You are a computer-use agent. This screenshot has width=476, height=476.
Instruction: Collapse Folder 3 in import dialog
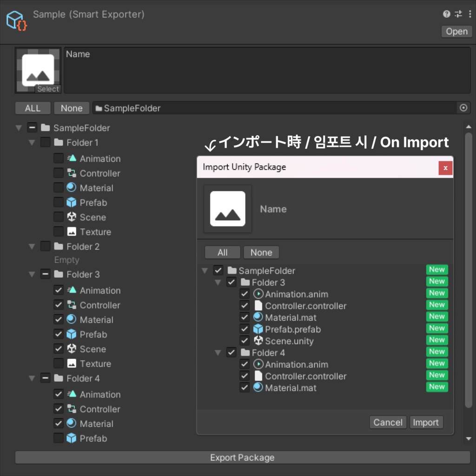click(218, 282)
